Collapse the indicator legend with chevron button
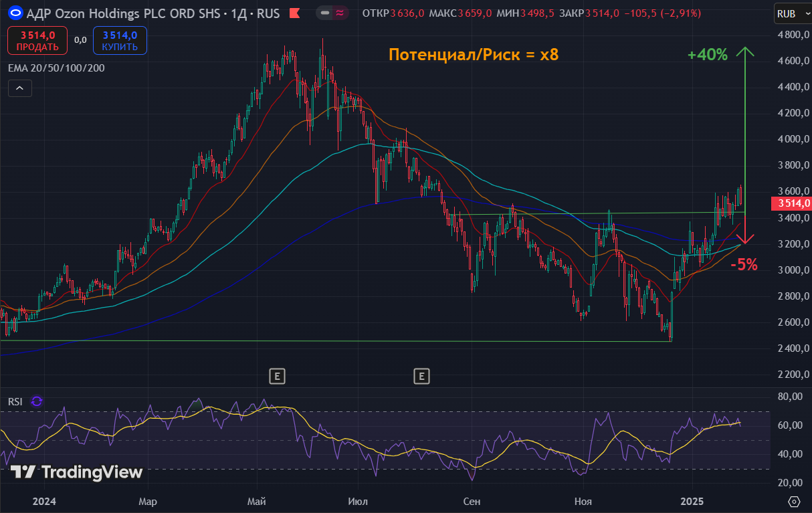 click(19, 88)
